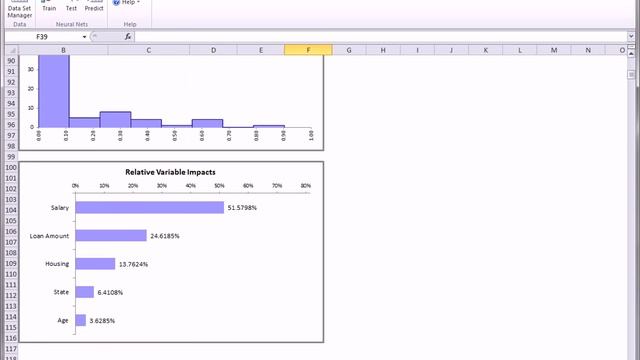The width and height of the screenshot is (640, 360).
Task: Select column H header
Action: (383, 50)
